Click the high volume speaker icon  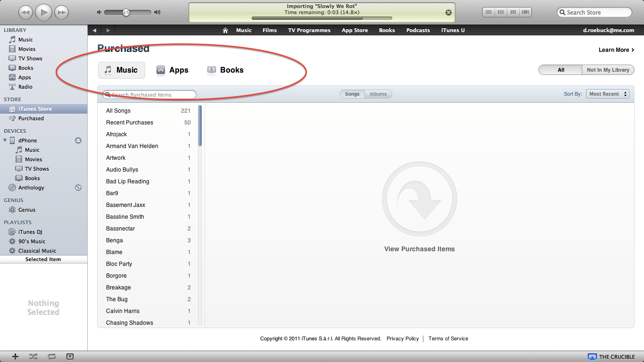click(157, 13)
